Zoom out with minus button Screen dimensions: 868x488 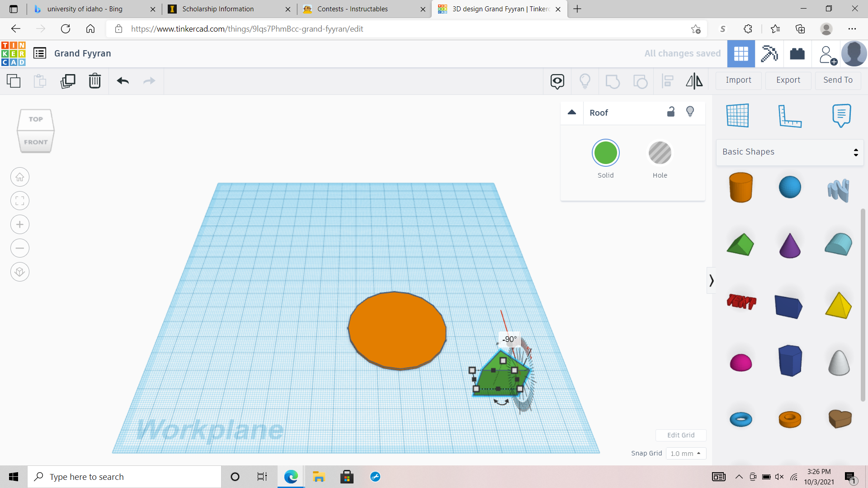(x=20, y=248)
